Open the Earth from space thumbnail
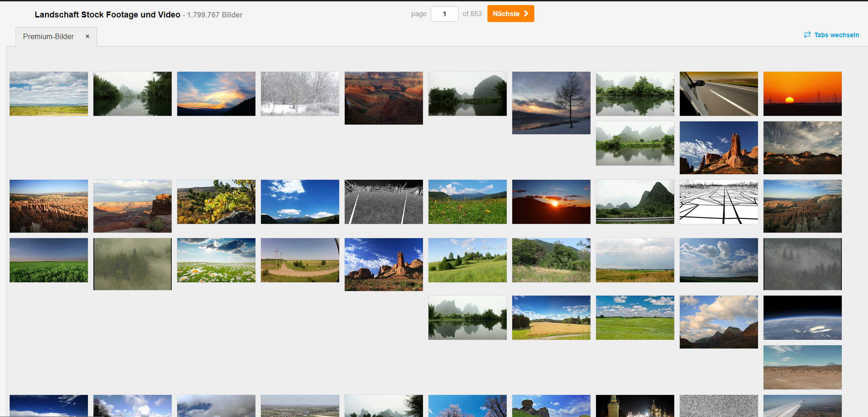This screenshot has height=417, width=868. 803,318
